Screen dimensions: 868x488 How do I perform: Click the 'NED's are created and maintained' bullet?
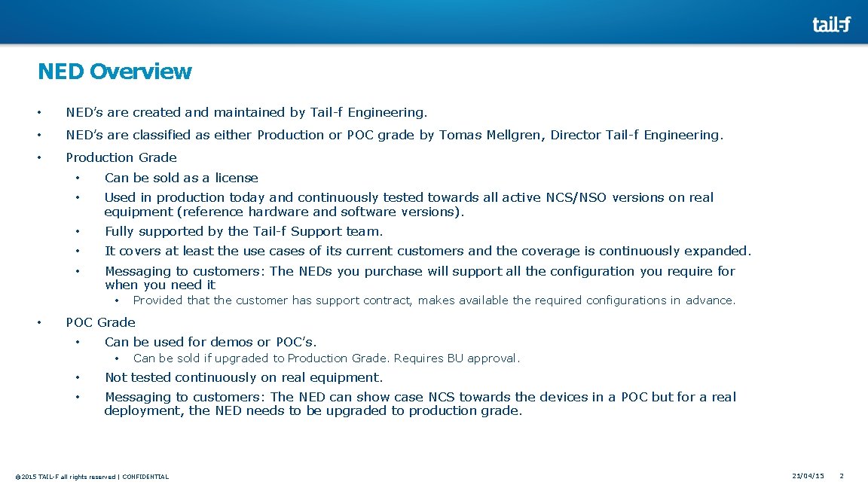[x=246, y=112]
